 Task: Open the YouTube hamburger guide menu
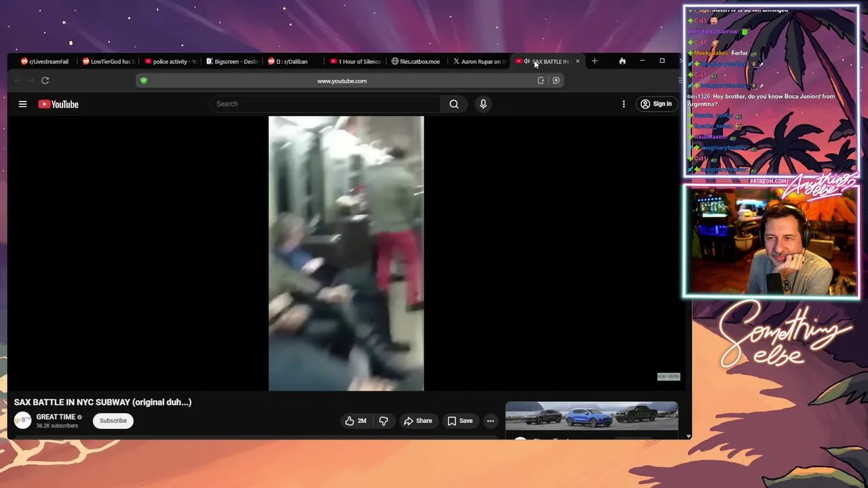click(22, 104)
